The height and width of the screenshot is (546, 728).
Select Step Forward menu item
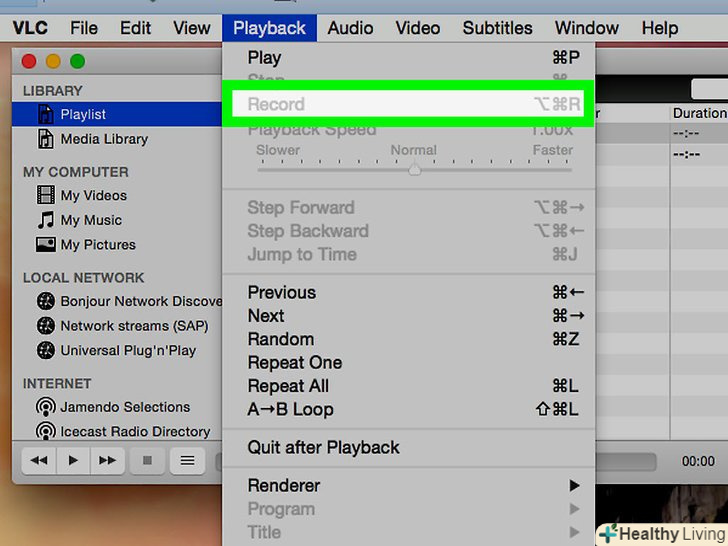point(409,208)
